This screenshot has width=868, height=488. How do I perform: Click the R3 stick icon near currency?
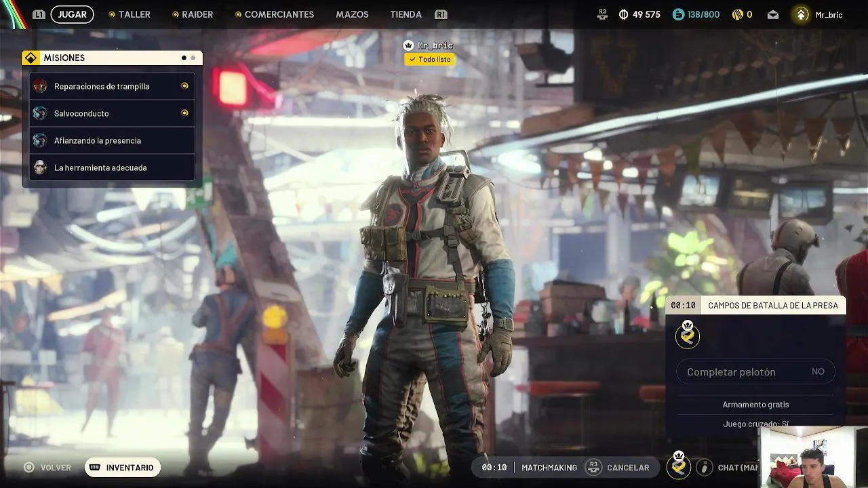pyautogui.click(x=602, y=14)
